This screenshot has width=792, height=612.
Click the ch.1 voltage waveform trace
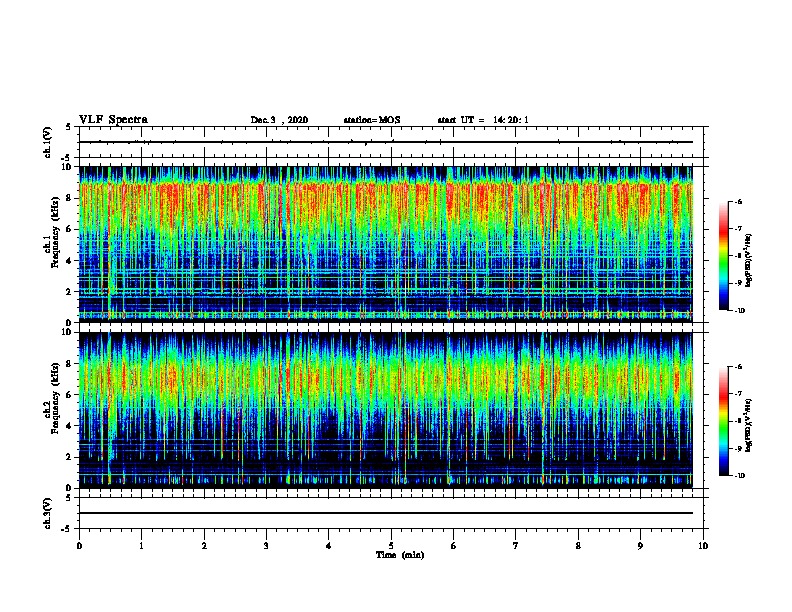(x=386, y=142)
